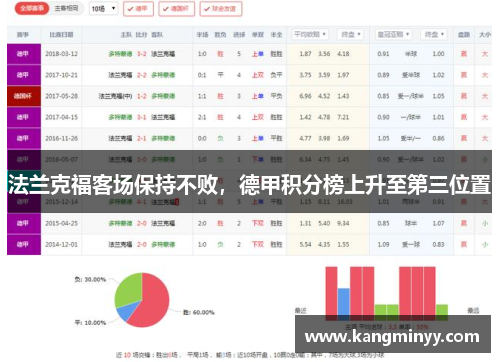Click the odds value 5.54
Screen dimensions: 500x362
[x=305, y=245]
